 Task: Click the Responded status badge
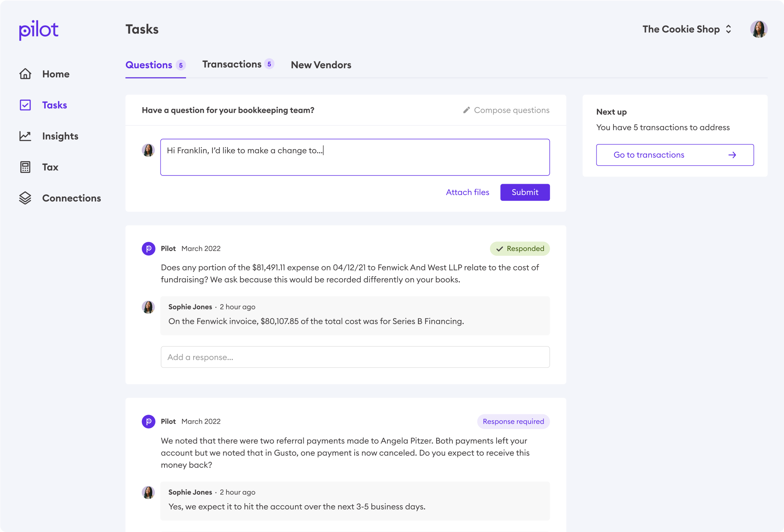[x=520, y=249]
